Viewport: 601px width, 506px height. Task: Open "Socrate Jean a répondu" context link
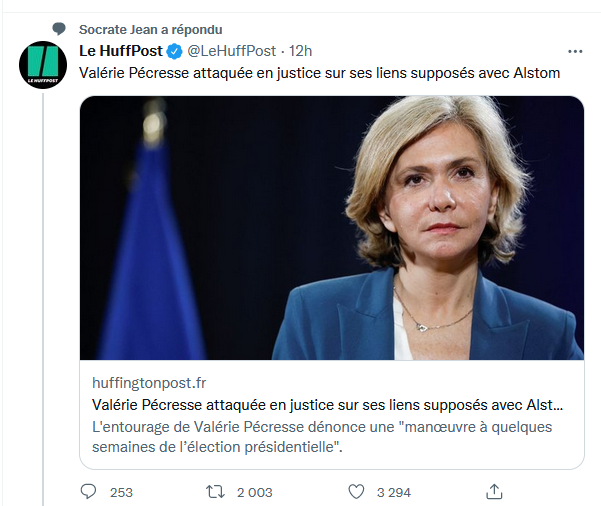coord(151,28)
